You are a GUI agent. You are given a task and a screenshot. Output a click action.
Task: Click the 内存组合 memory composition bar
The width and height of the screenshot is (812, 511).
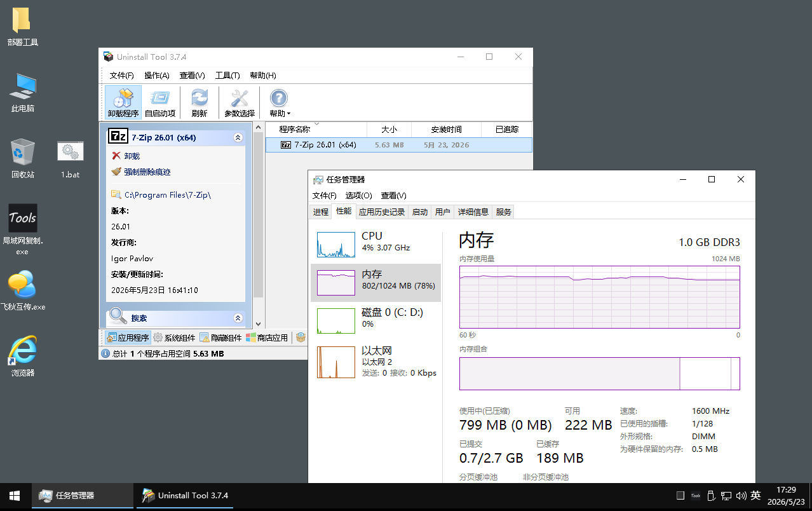tap(600, 373)
